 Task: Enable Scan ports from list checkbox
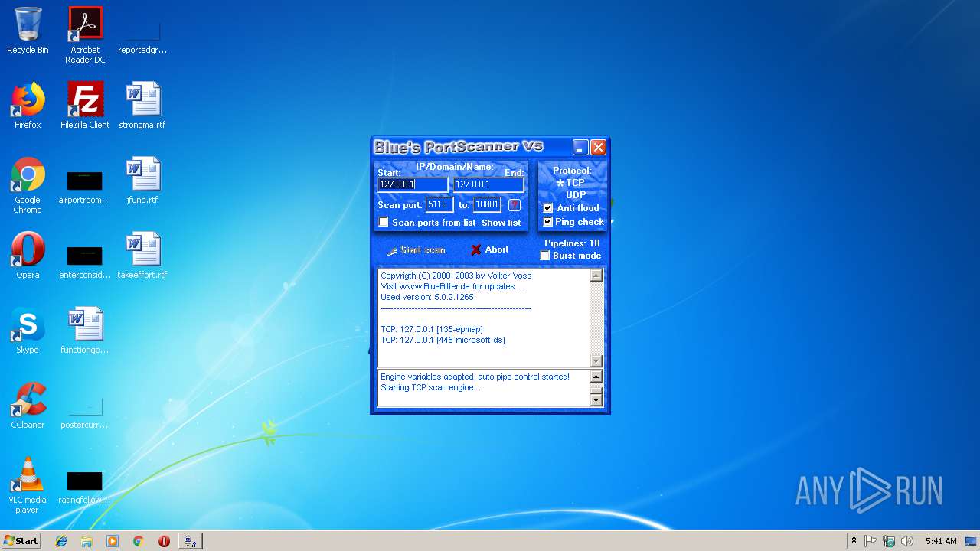tap(384, 223)
